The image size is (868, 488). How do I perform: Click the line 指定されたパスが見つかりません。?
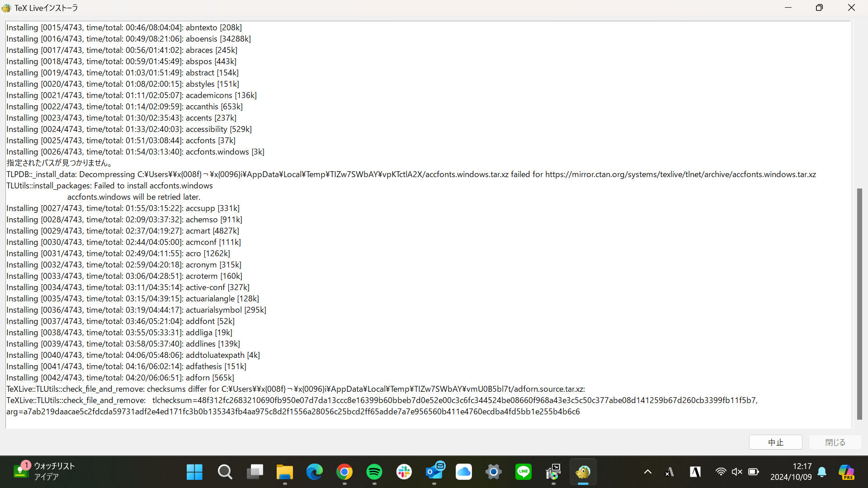[x=59, y=163]
